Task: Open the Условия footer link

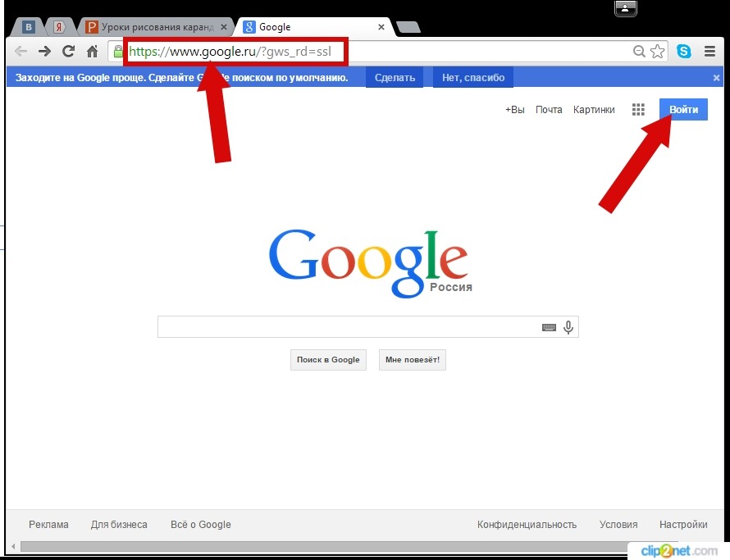Action: click(618, 525)
